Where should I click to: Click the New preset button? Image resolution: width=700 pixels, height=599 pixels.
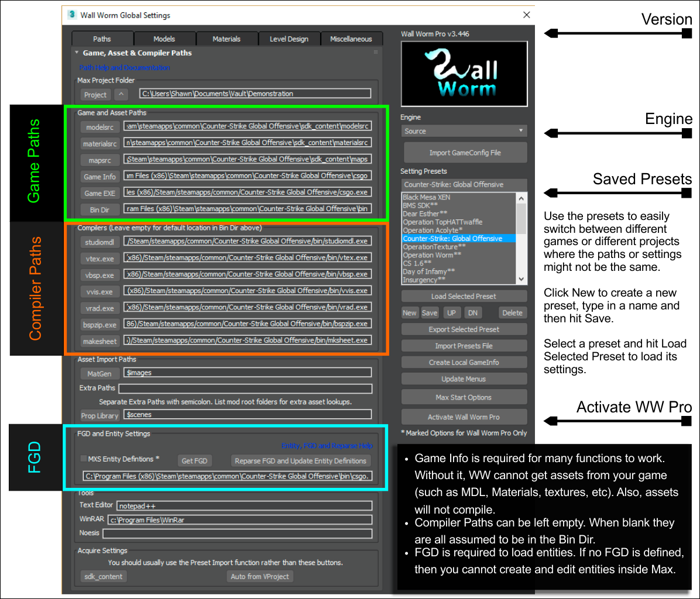(x=409, y=312)
